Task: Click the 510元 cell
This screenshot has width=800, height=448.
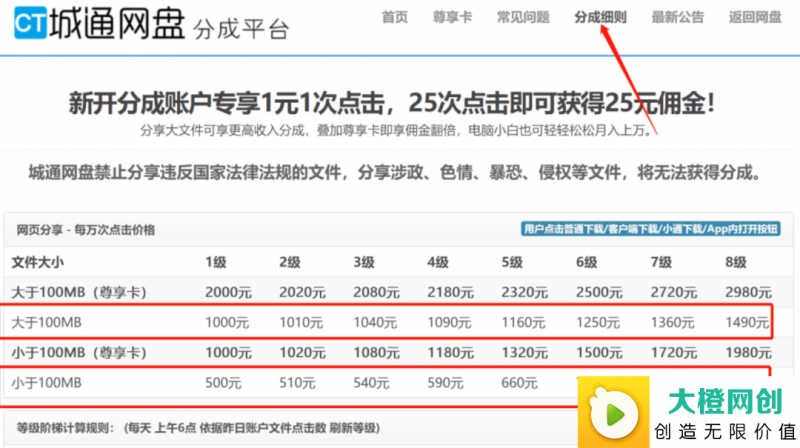Action: tap(297, 383)
